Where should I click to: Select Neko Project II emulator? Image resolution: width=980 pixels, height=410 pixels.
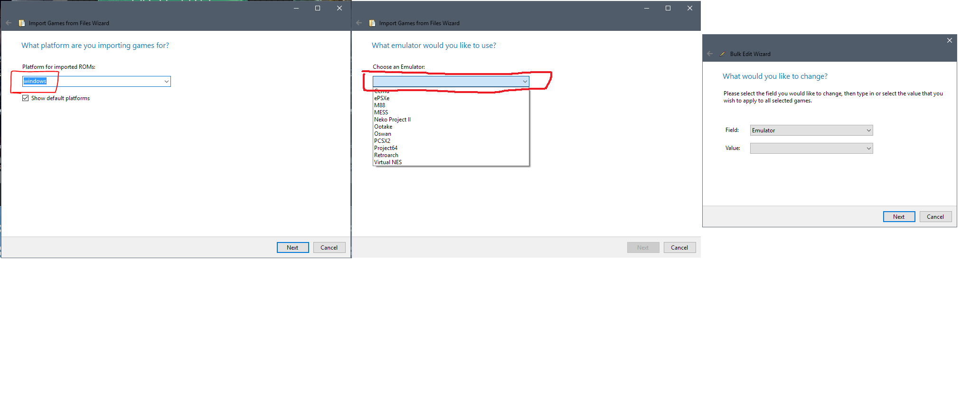coord(451,120)
